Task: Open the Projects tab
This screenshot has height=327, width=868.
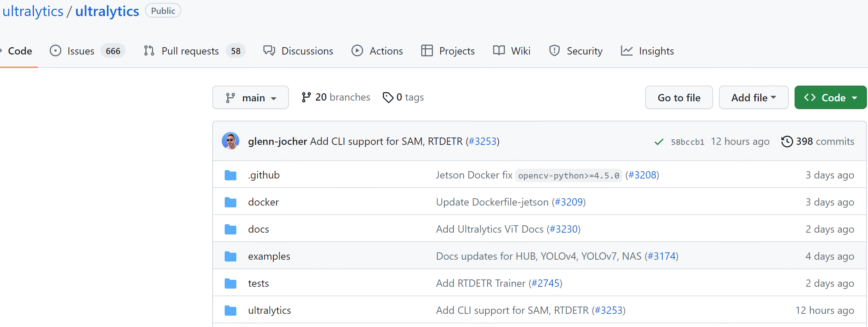Action: (x=448, y=51)
